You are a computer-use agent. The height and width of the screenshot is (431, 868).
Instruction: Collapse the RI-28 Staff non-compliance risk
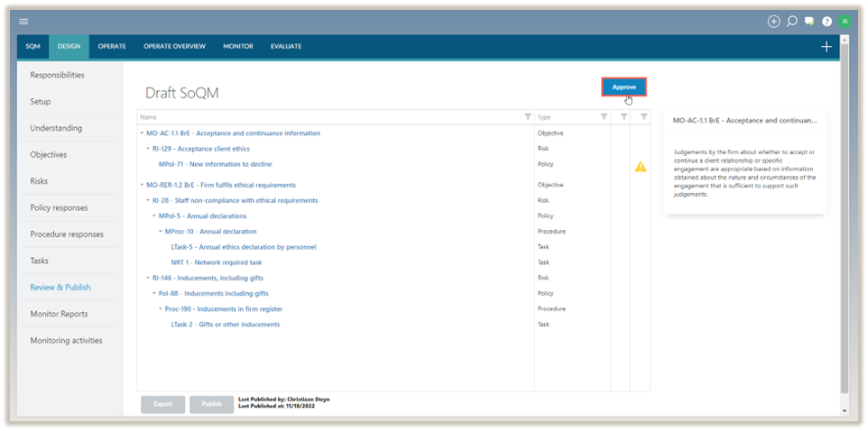148,200
